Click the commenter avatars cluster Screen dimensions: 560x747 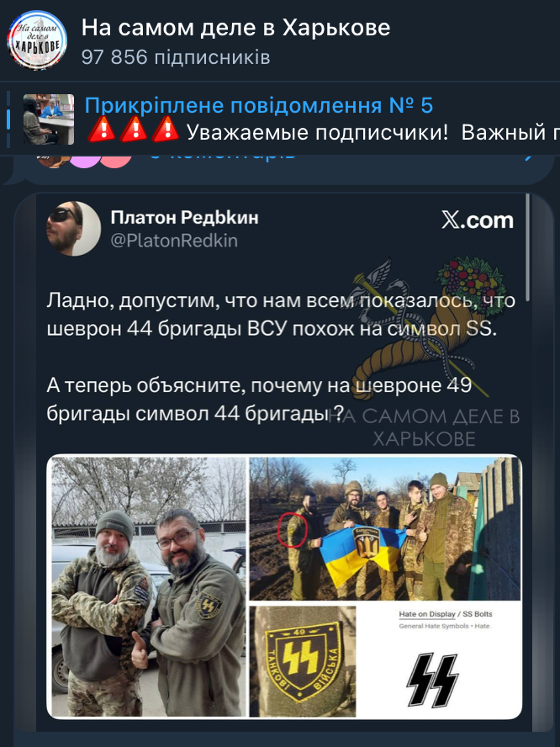[x=85, y=161]
